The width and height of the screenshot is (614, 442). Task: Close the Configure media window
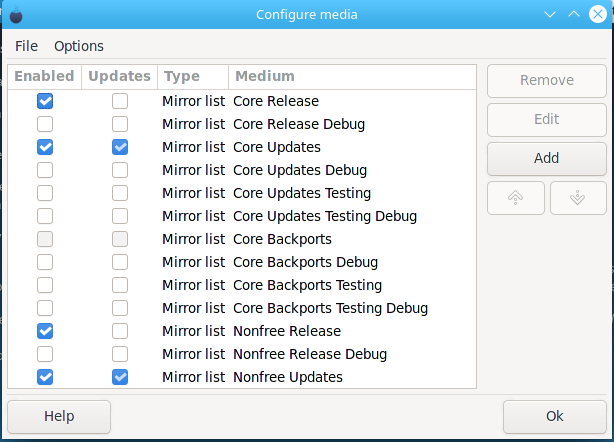pyautogui.click(x=598, y=14)
